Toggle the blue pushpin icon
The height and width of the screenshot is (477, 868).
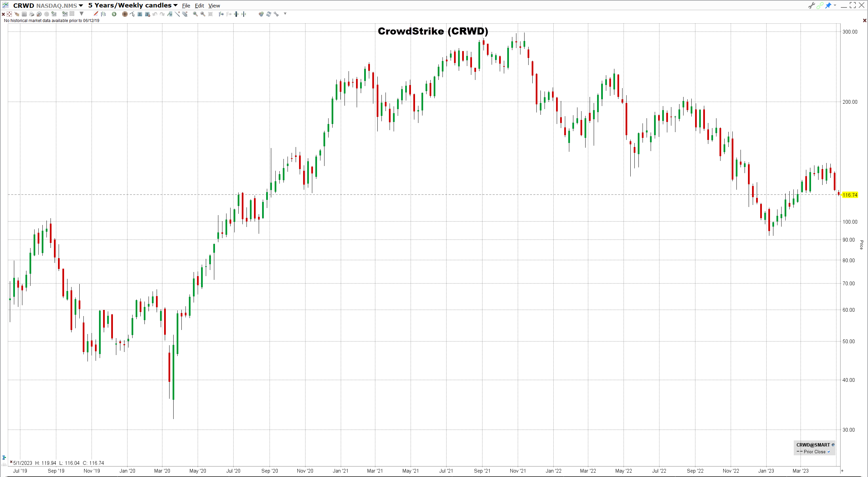828,5
